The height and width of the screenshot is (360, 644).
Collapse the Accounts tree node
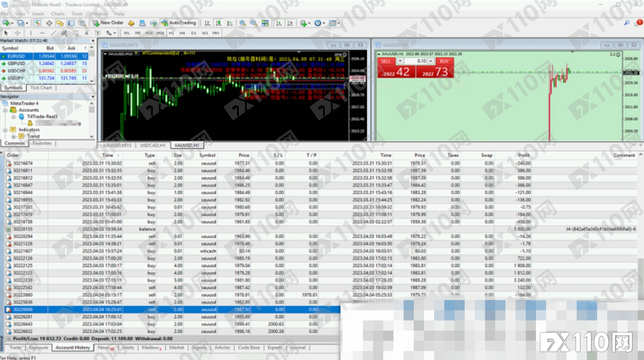(5, 110)
